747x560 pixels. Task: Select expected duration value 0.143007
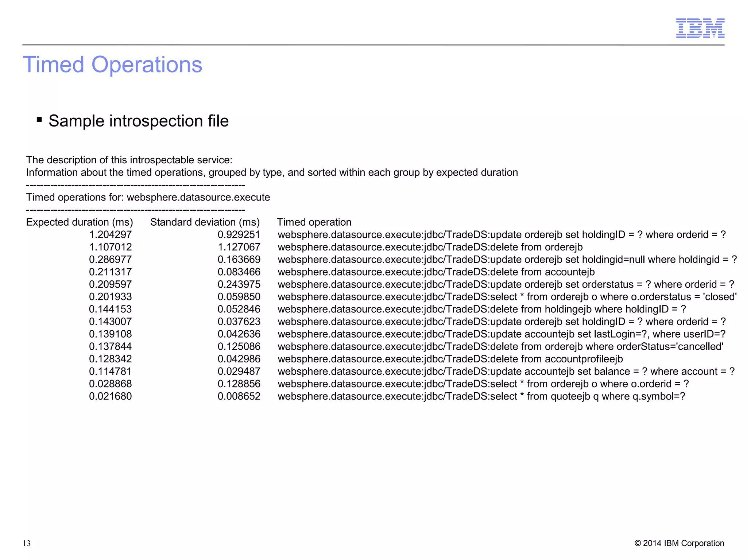tap(111, 322)
